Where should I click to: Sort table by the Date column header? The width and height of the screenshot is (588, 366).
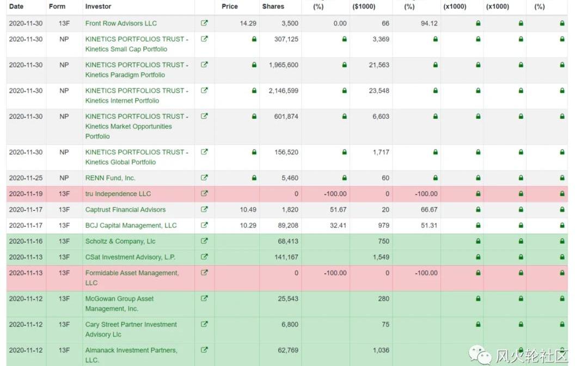(x=16, y=7)
